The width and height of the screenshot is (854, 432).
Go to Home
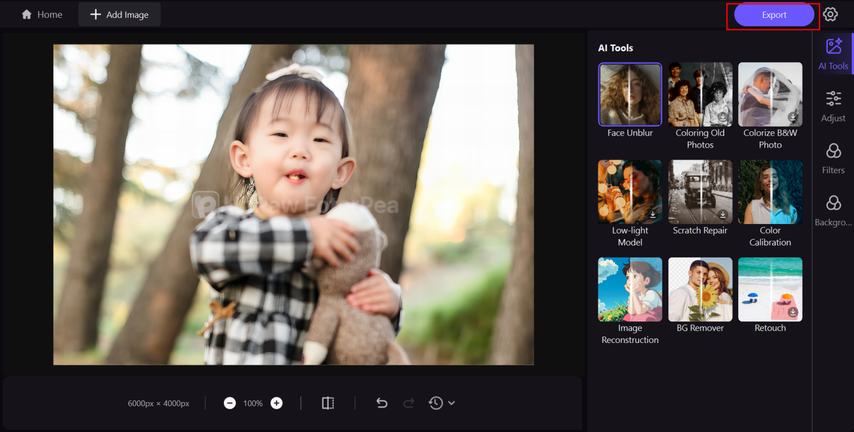[42, 15]
